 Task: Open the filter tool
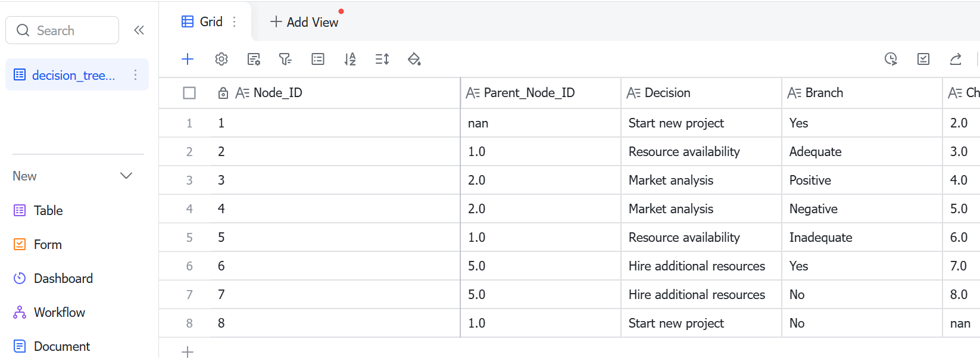pyautogui.click(x=285, y=59)
